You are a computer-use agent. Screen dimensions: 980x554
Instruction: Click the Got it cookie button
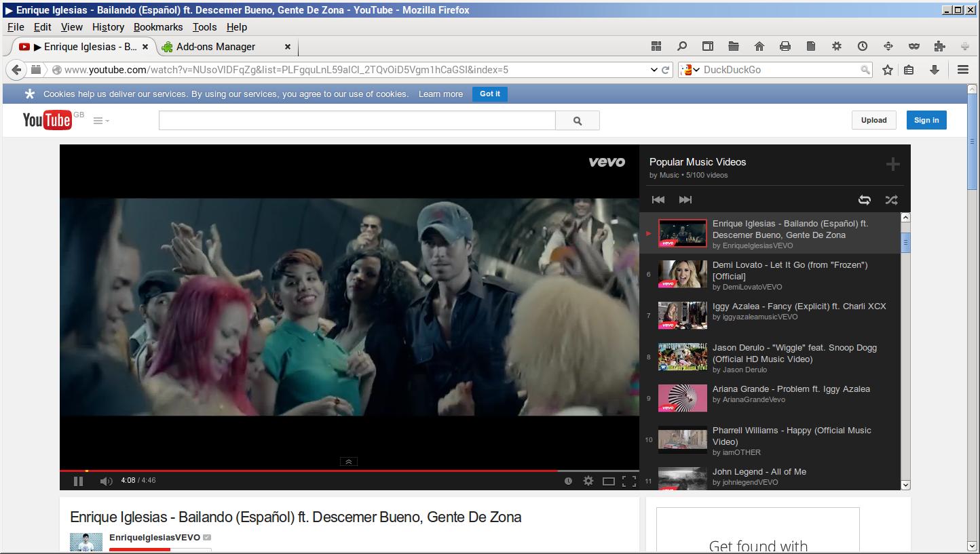[x=489, y=94]
